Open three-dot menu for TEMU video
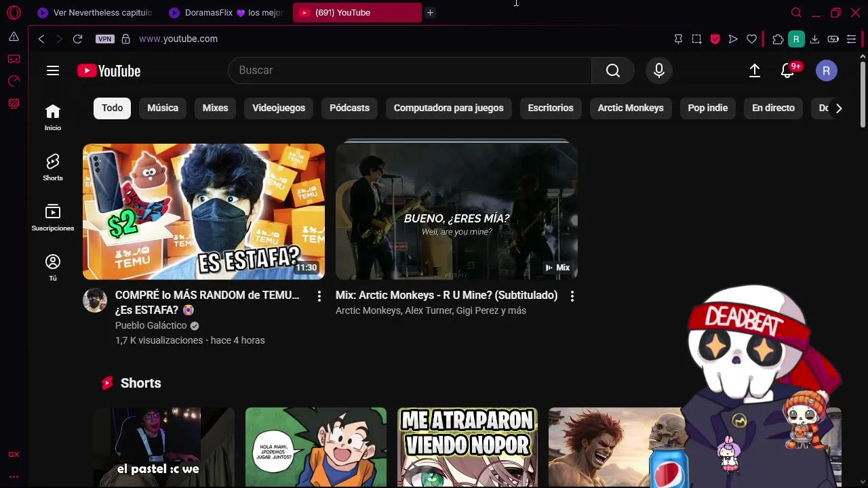Viewport: 868px width, 488px height. pos(319,296)
